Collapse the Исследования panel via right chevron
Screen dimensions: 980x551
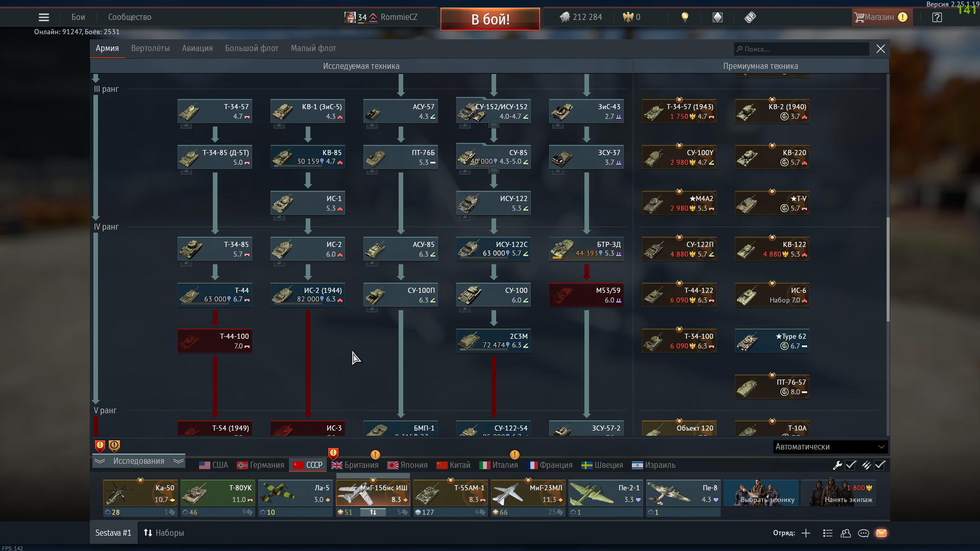[x=178, y=461]
